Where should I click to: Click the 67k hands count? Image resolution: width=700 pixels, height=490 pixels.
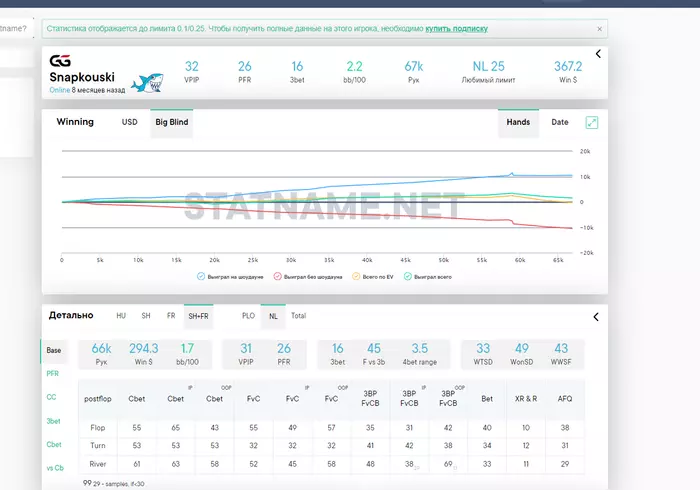pyautogui.click(x=414, y=66)
